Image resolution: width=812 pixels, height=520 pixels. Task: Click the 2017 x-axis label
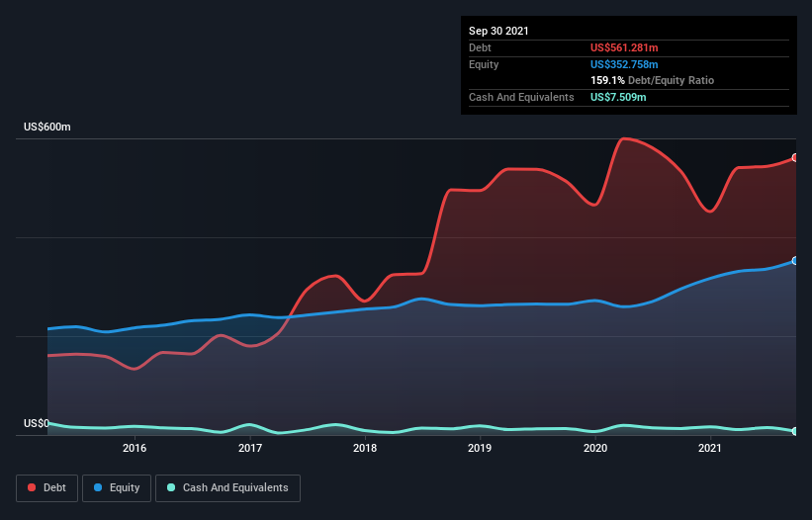pos(250,449)
